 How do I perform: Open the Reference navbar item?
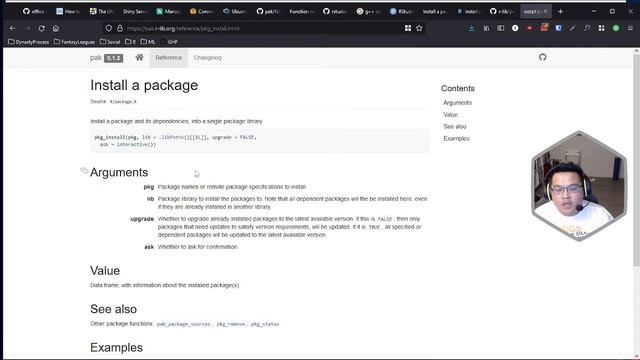point(169,58)
